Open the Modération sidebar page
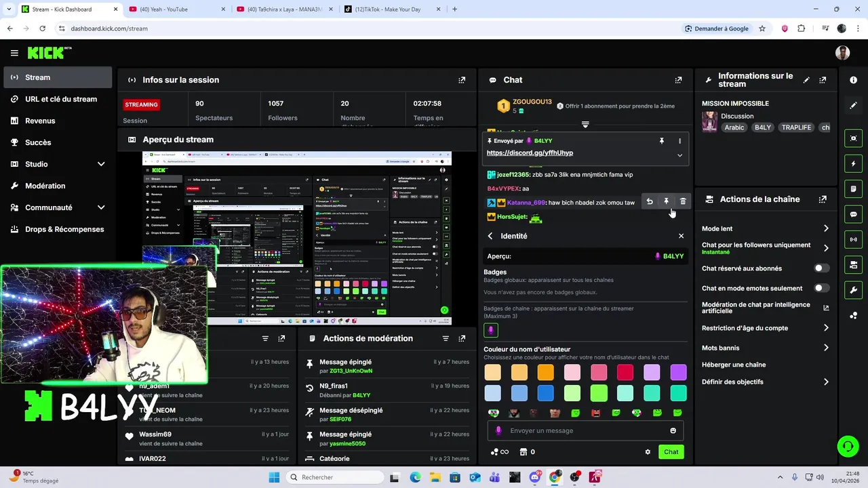 (58, 186)
